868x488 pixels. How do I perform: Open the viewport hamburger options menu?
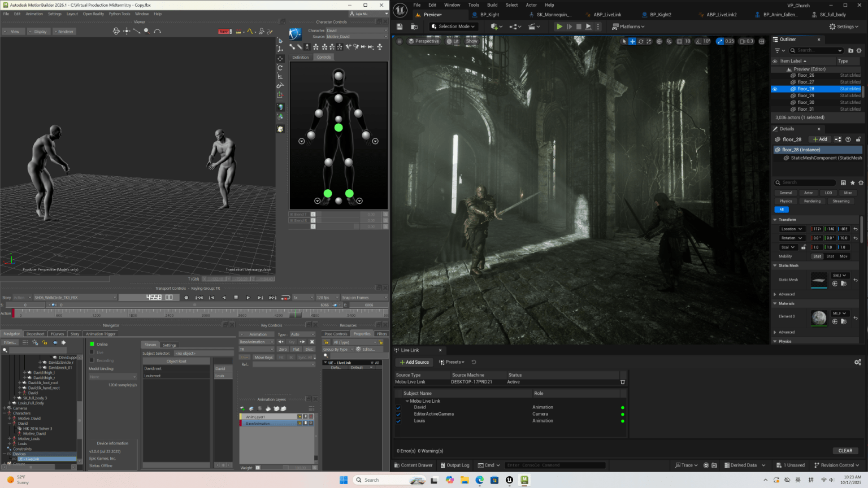pos(399,41)
